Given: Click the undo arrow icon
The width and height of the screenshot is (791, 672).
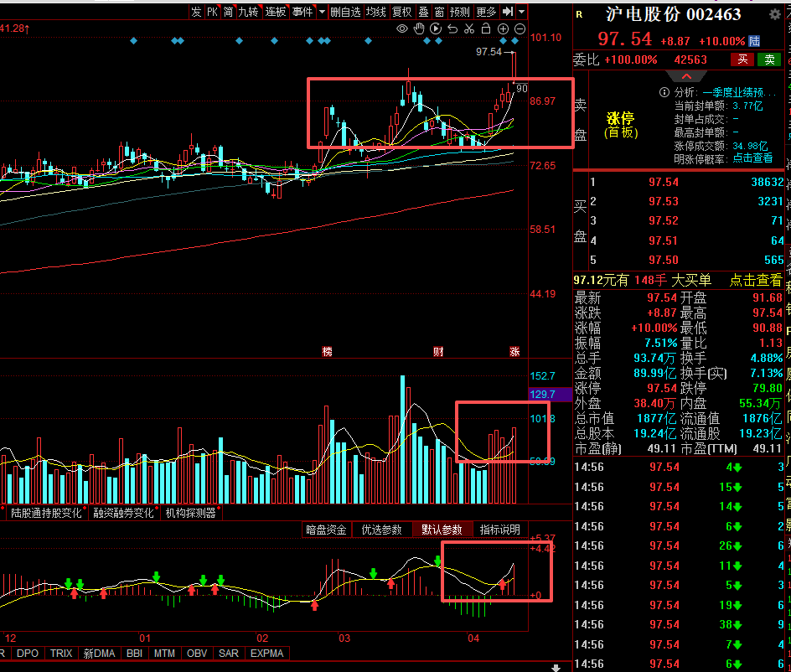Looking at the screenshot, I should coord(452,28).
